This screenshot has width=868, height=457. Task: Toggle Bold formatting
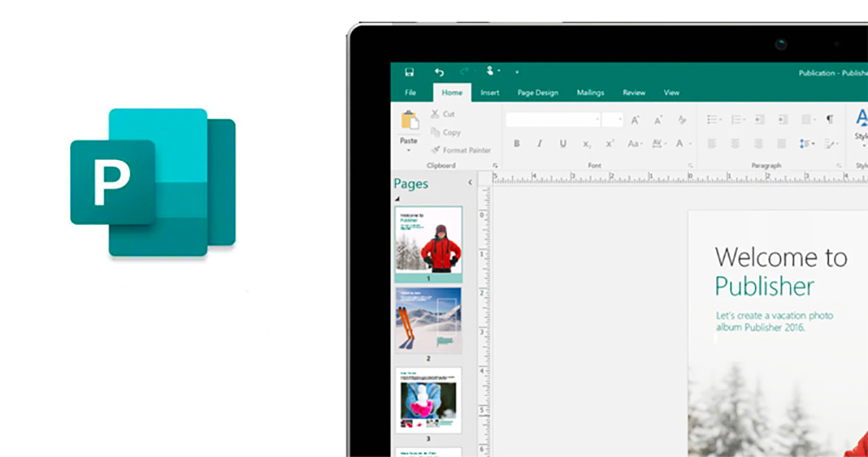(x=516, y=143)
